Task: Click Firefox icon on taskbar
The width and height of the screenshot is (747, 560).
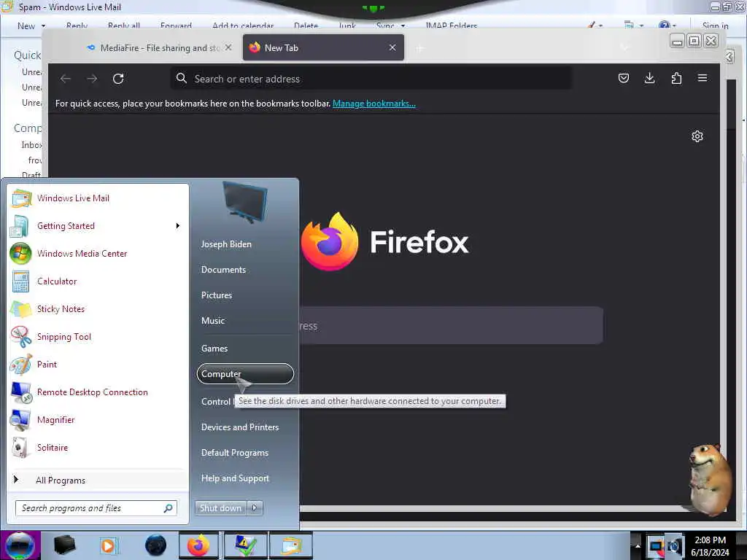Action: click(198, 545)
